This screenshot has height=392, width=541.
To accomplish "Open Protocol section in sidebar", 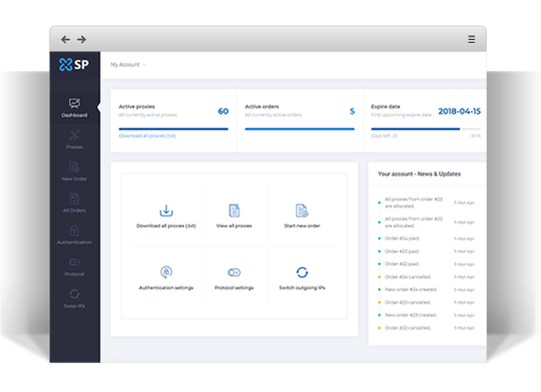I will pos(74,267).
